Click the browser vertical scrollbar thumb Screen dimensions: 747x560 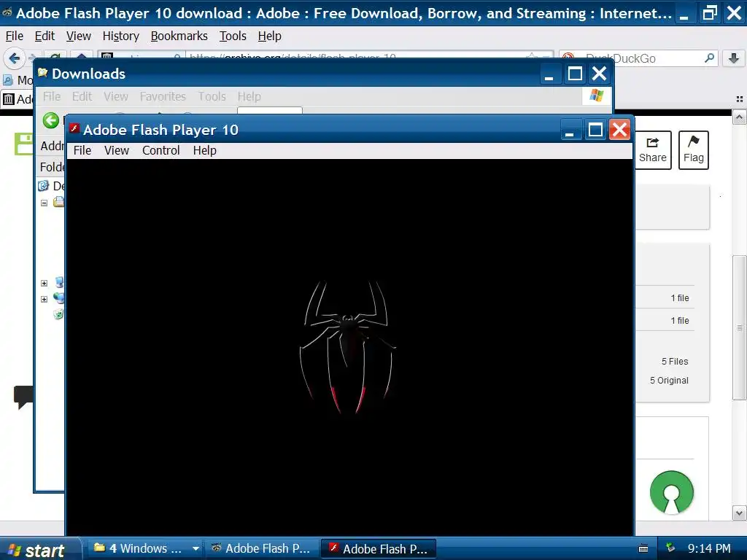coord(740,327)
